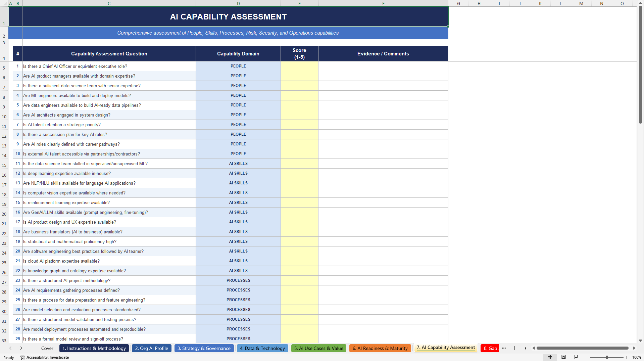This screenshot has width=644, height=361.
Task: Select column M header
Action: point(581,3)
